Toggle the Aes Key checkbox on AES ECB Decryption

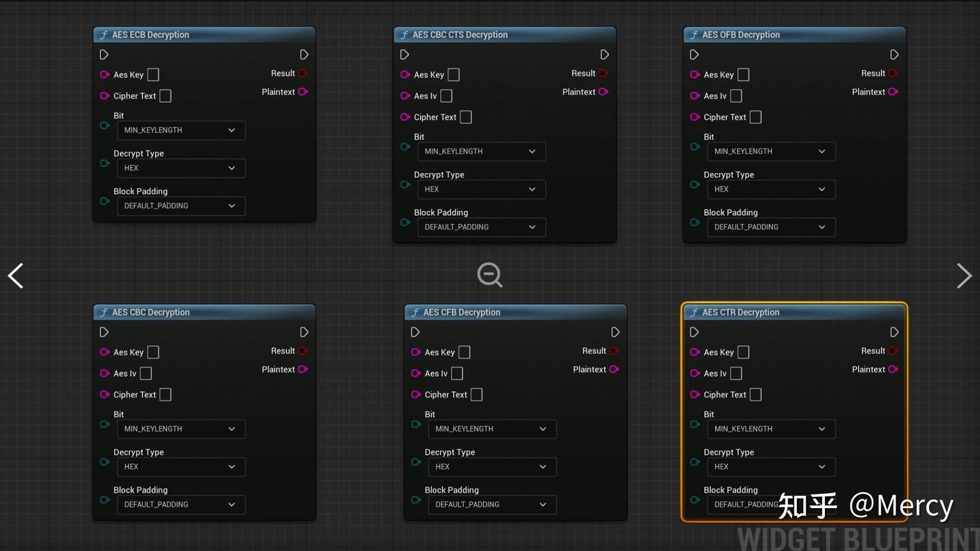(x=152, y=74)
